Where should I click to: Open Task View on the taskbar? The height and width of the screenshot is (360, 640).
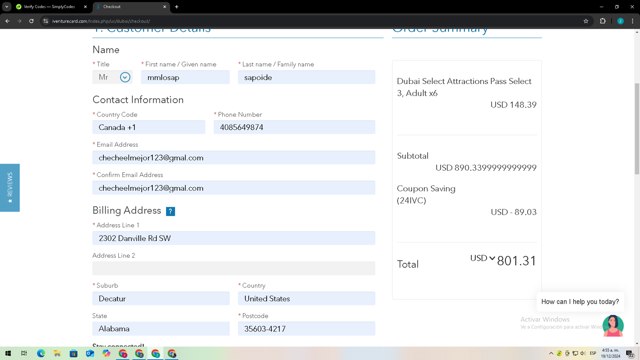pyautogui.click(x=24, y=353)
